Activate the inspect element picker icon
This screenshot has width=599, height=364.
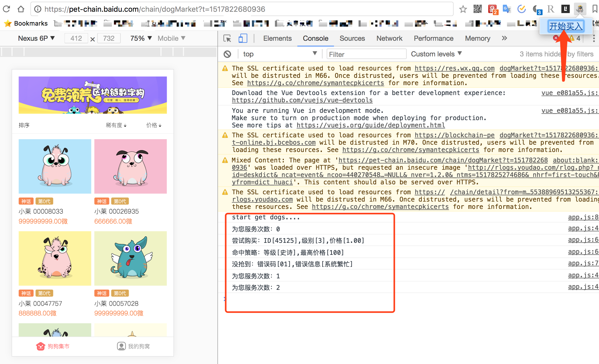tap(227, 38)
